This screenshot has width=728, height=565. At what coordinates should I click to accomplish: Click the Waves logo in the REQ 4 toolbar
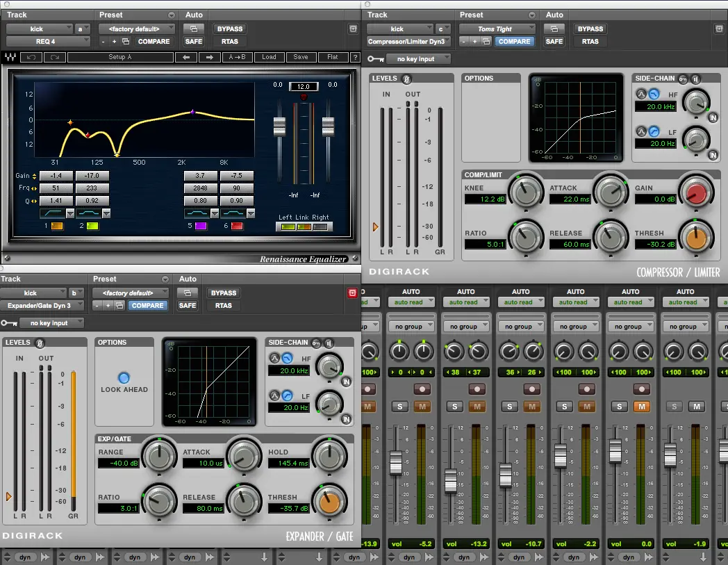coord(10,57)
